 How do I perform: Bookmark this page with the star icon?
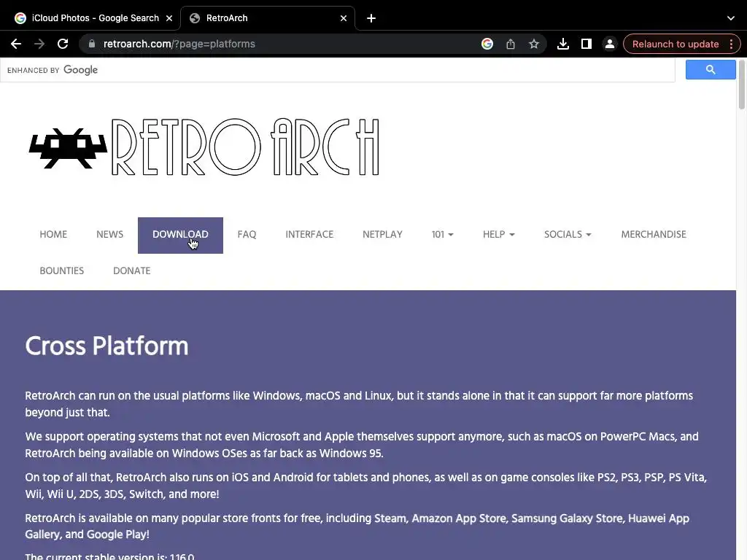coord(533,44)
